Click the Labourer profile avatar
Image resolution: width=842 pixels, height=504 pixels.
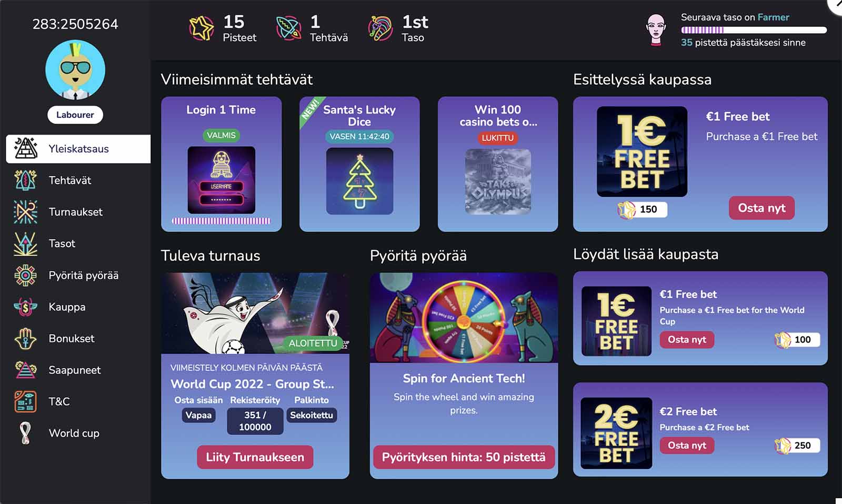[75, 70]
